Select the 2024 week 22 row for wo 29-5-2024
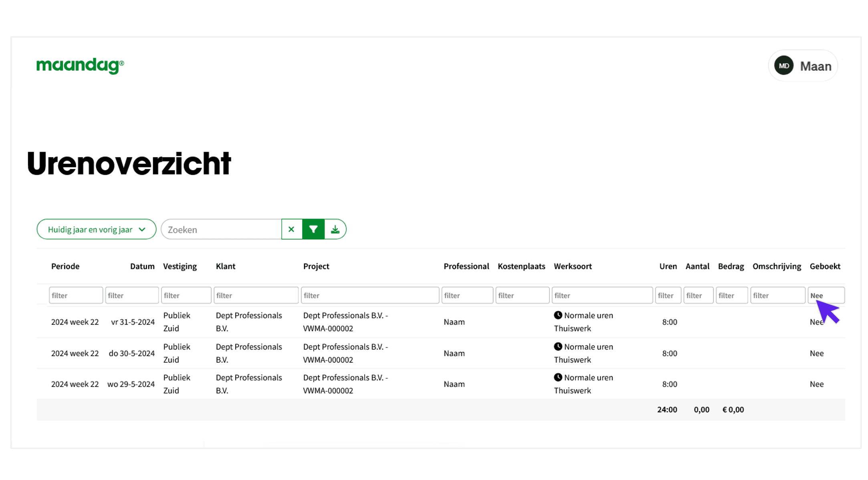This screenshot has height=480, width=868. tap(75, 384)
